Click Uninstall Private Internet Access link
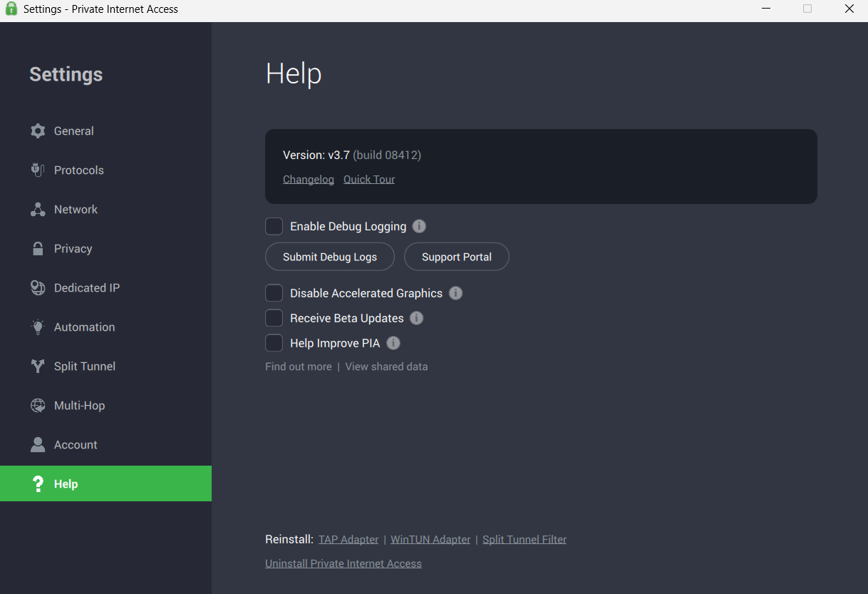This screenshot has height=594, width=868. pos(343,564)
